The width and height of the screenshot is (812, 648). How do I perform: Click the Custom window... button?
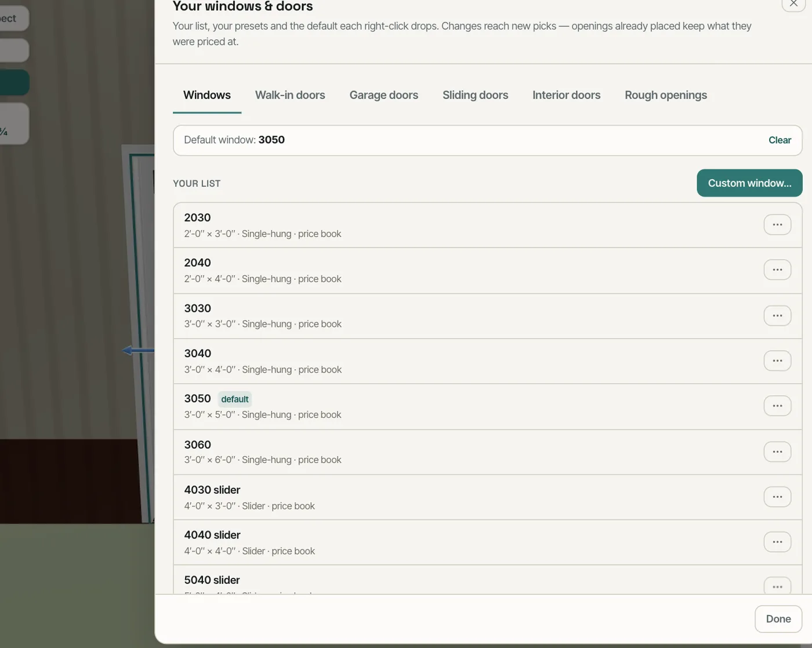tap(749, 183)
